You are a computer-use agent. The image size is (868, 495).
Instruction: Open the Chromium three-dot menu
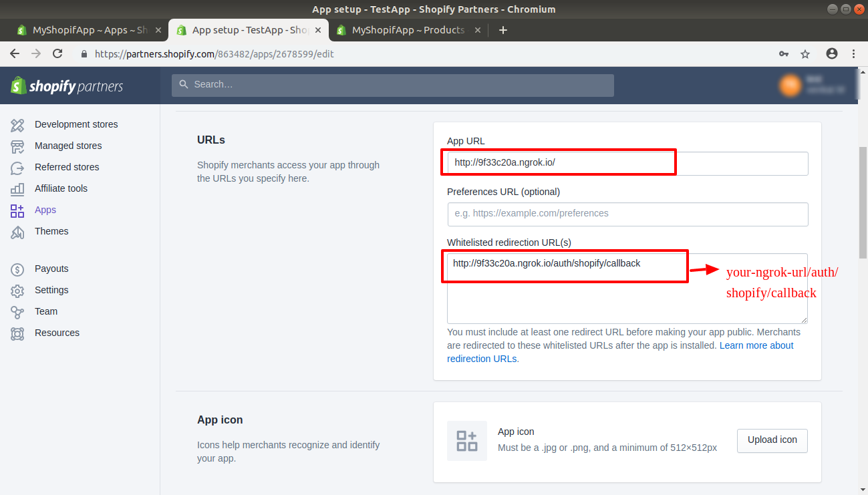tap(853, 53)
